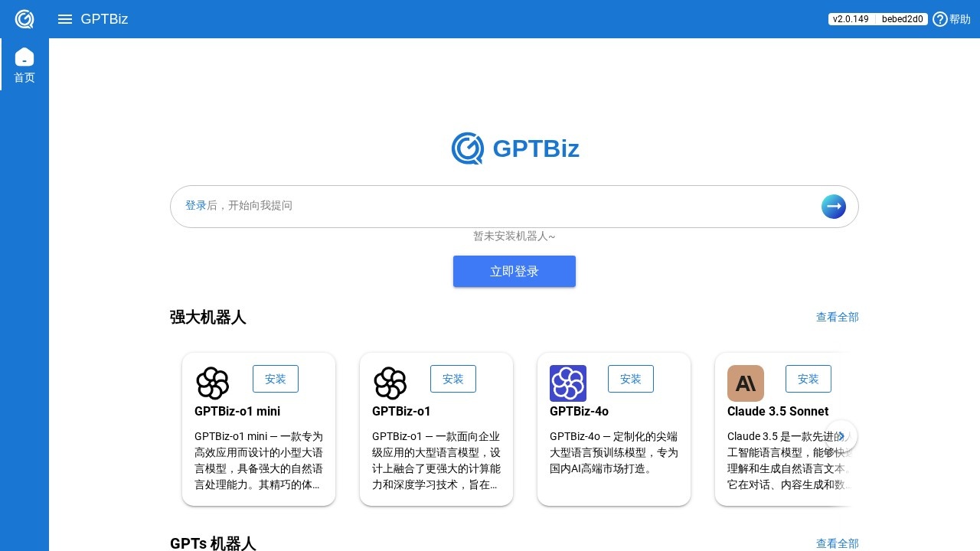The height and width of the screenshot is (551, 980).
Task: Click the Claude 3.5 Sonnet logo icon
Action: 746,383
